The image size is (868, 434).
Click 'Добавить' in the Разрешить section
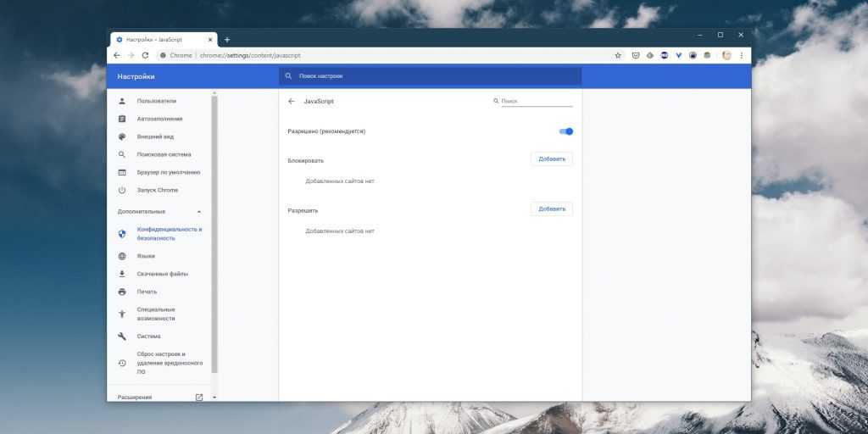[x=551, y=209]
